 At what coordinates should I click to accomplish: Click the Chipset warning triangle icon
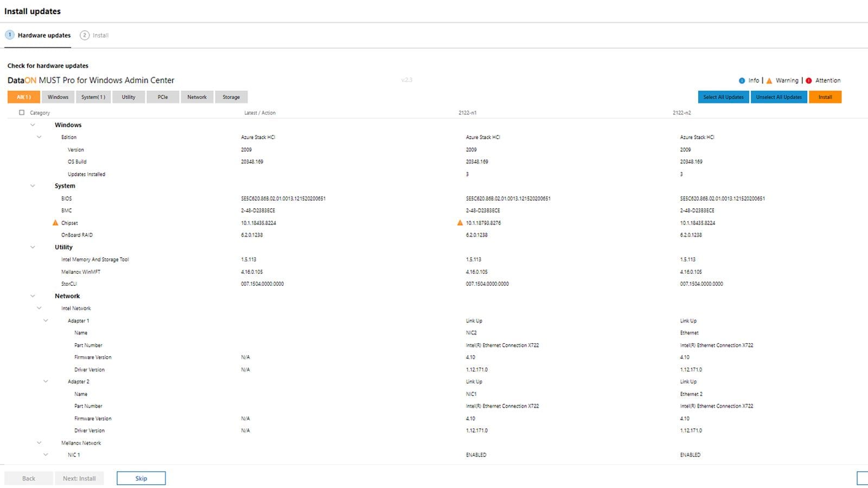coord(55,223)
